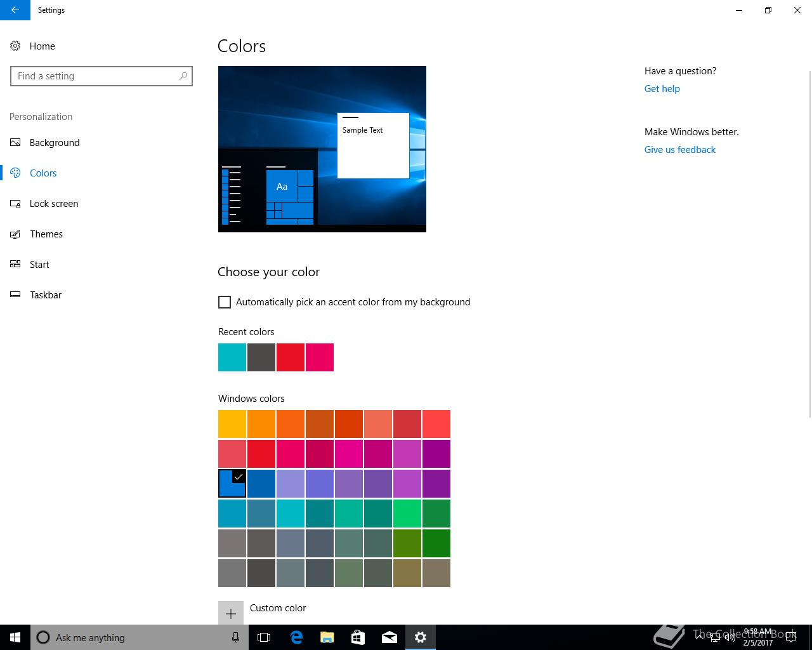
Task: Pick the teal recent color swatch
Action: click(232, 357)
